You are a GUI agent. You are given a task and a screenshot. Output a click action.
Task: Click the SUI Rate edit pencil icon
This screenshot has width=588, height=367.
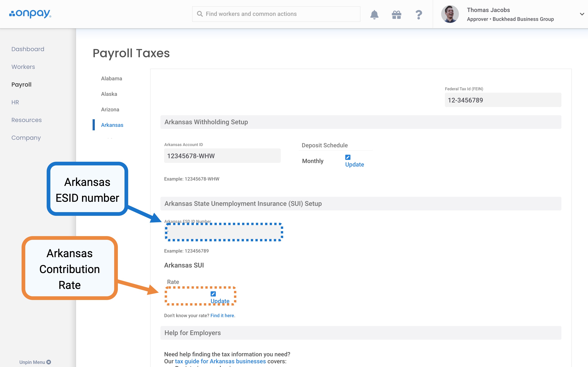213,294
